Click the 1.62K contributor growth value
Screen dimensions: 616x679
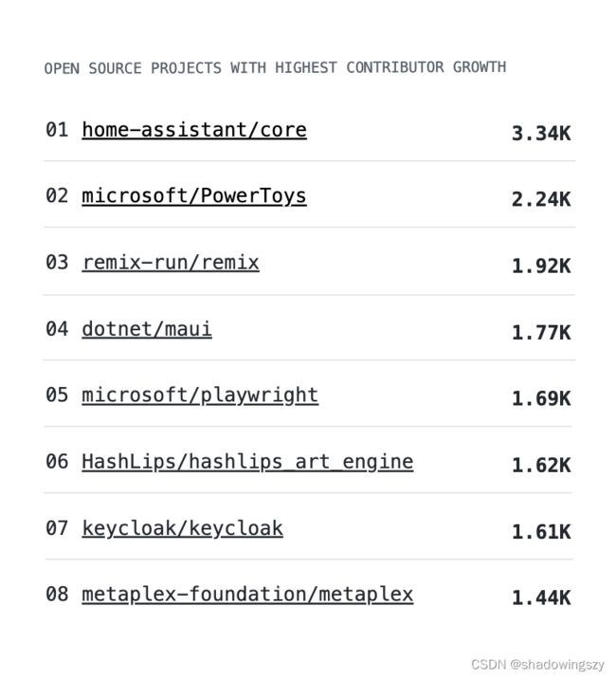coord(541,465)
